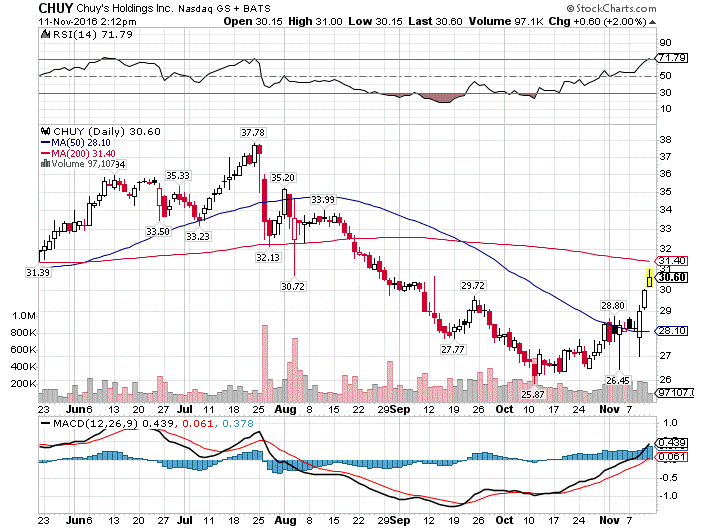Click the Open 30.15 value
The width and height of the screenshot is (702, 531).
(253, 21)
